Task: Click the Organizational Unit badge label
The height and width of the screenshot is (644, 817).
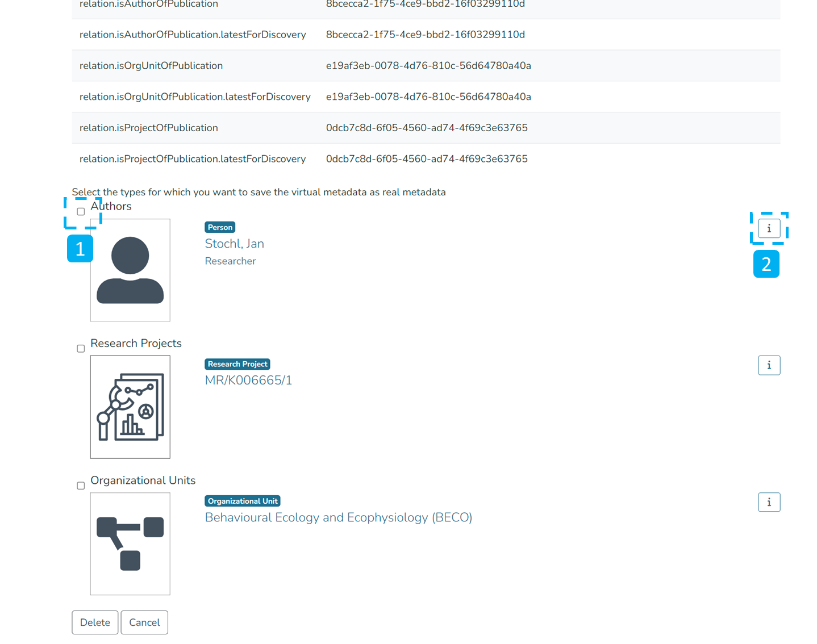Action: click(x=243, y=501)
